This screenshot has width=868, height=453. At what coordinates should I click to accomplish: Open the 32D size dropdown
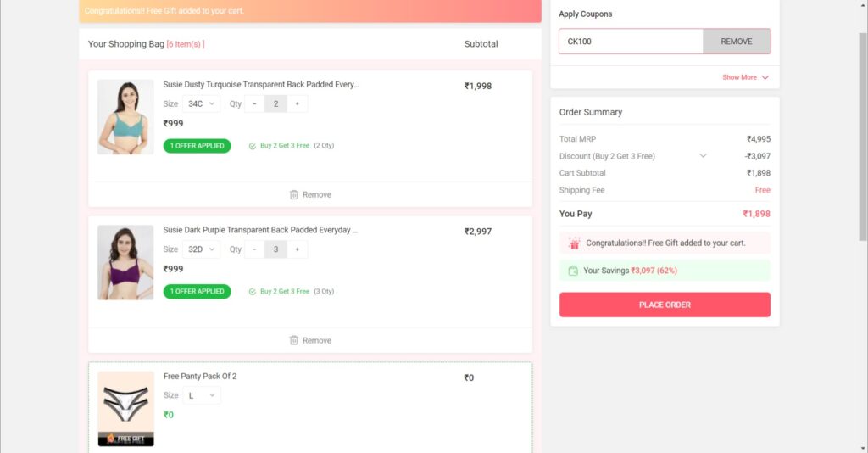click(x=201, y=249)
